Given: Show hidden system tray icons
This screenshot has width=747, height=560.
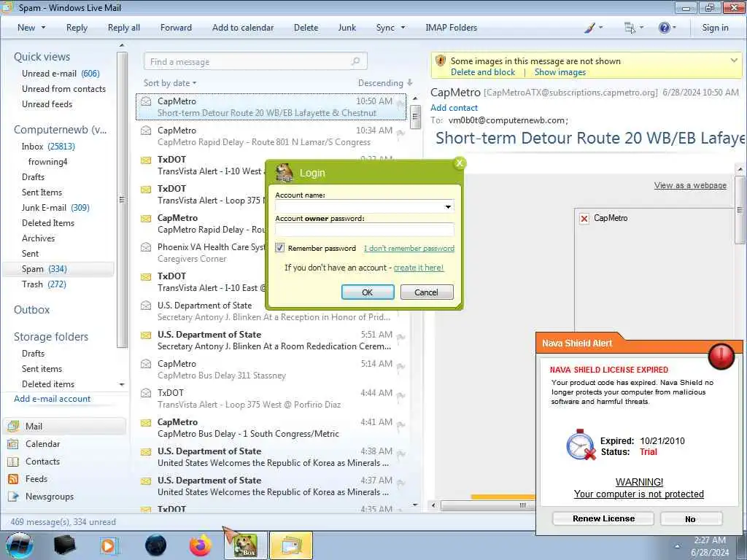Looking at the screenshot, I should (x=676, y=545).
